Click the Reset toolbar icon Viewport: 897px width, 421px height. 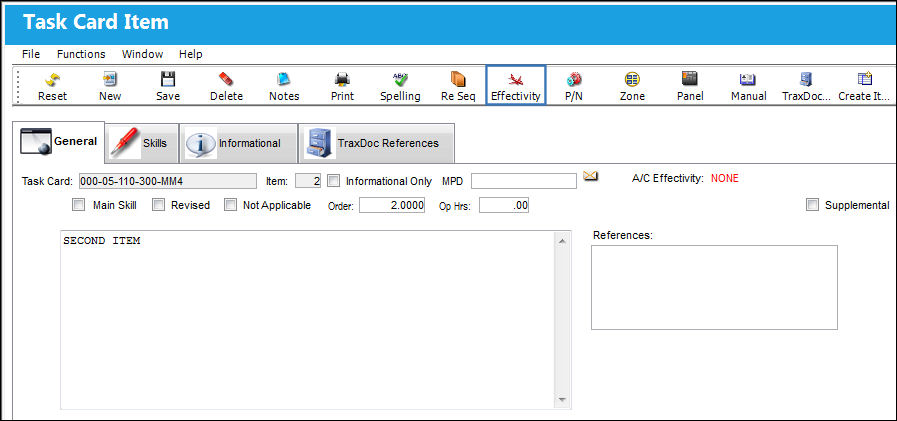coord(52,86)
